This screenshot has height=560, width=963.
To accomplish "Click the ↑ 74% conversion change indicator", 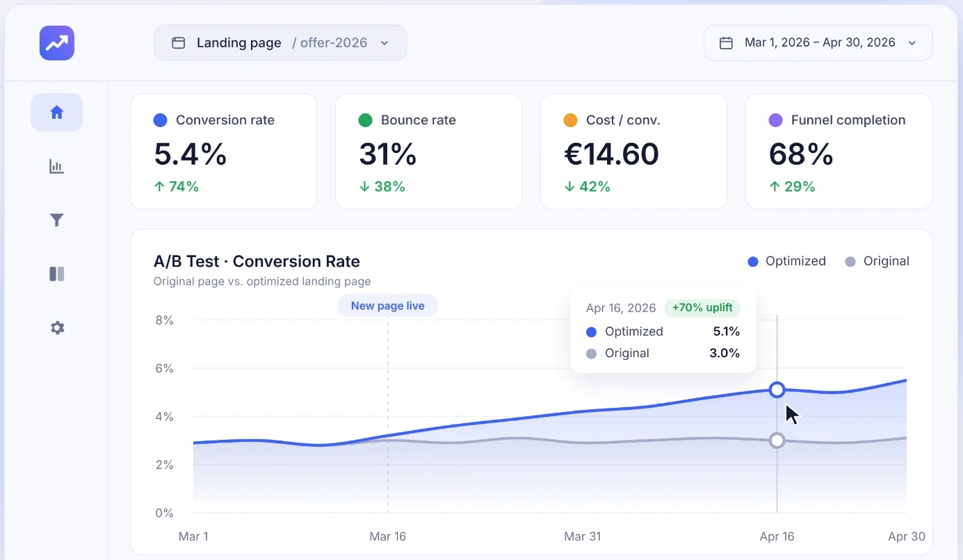I will 177,186.
